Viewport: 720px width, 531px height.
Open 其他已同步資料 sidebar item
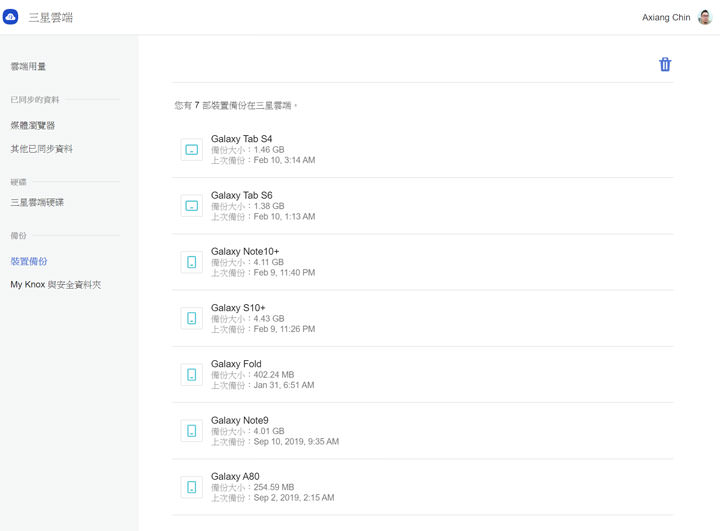[41, 149]
